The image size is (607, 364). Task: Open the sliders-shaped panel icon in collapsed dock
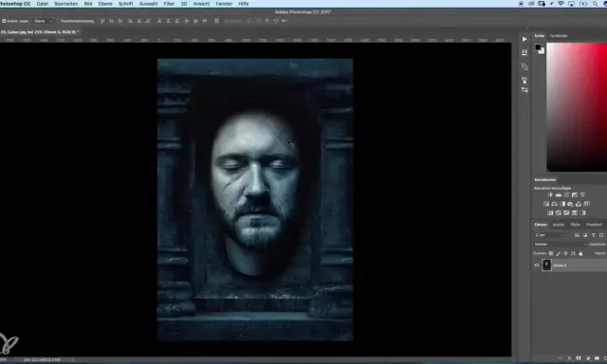click(x=524, y=90)
